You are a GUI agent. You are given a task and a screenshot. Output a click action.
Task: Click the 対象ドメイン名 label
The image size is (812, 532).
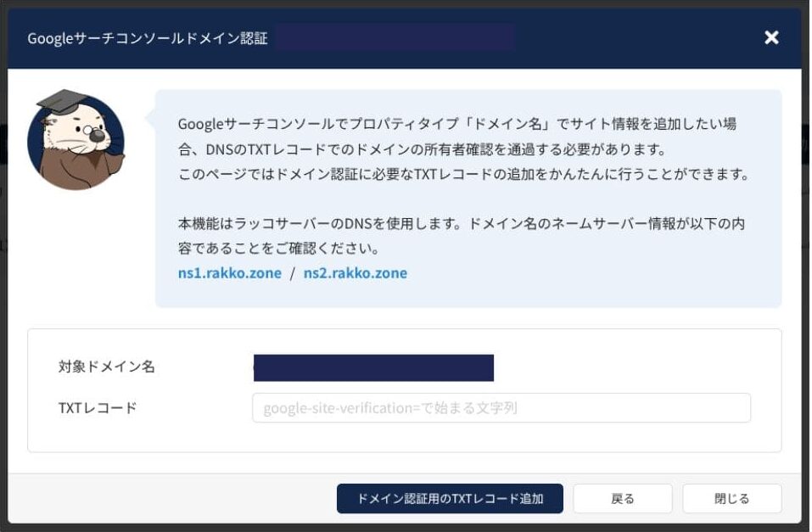pos(107,367)
